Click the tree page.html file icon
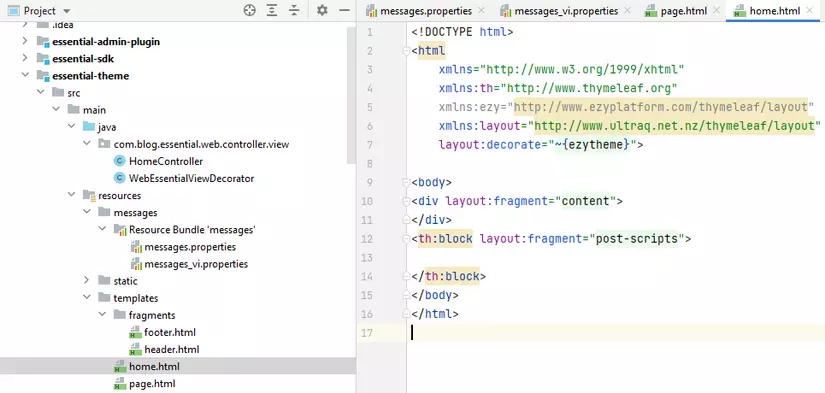 point(120,384)
